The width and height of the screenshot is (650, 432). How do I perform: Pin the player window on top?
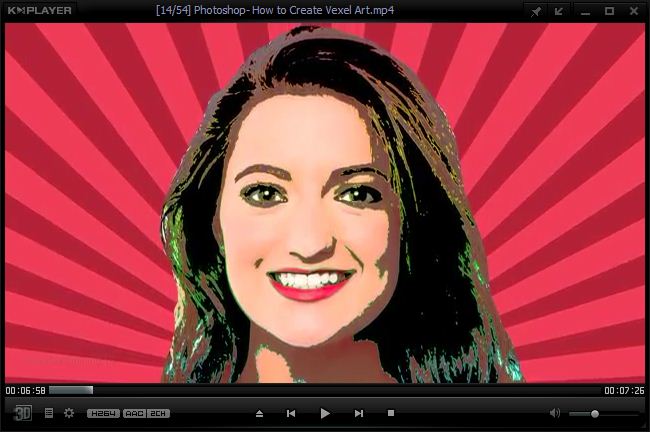pyautogui.click(x=536, y=12)
